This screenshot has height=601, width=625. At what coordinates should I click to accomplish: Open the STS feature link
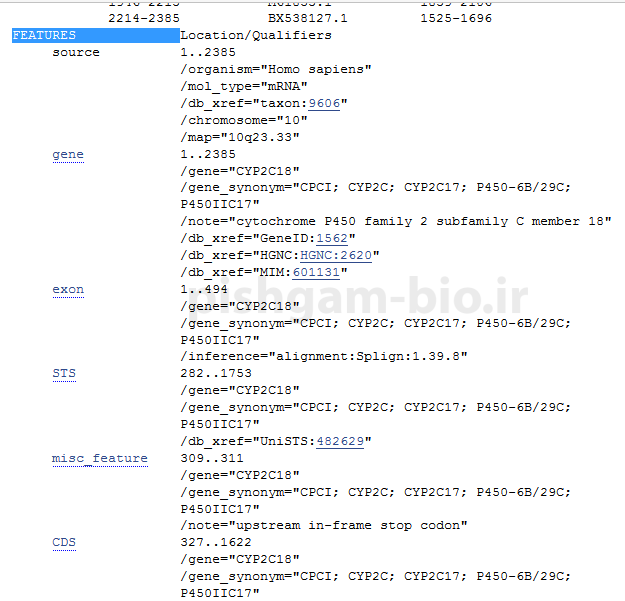(64, 373)
